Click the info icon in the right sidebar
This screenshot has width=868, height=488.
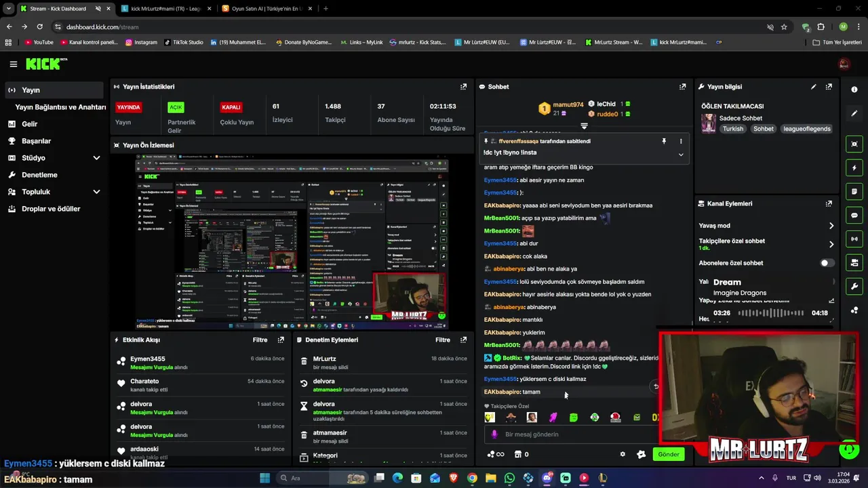854,89
